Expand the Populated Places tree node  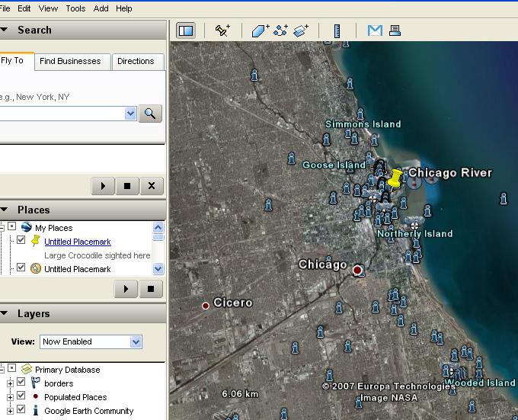pyautogui.click(x=10, y=397)
